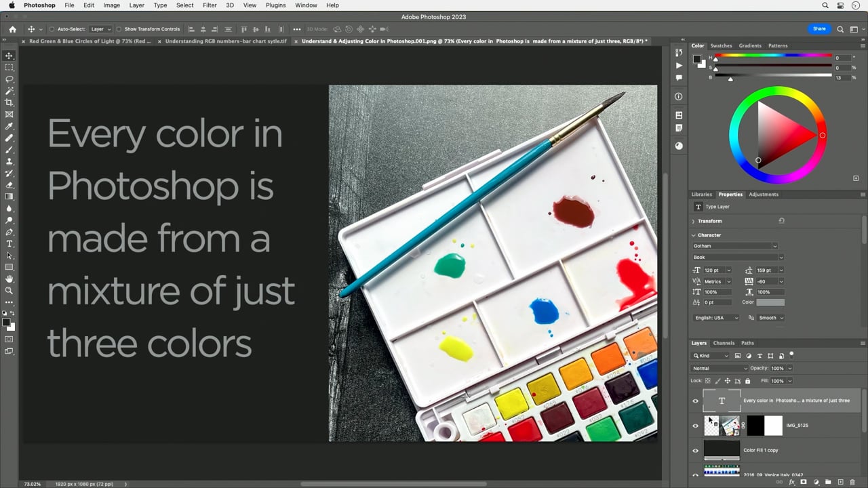Hide the IMG_5125 layer
The height and width of the screenshot is (488, 868).
[695, 426]
